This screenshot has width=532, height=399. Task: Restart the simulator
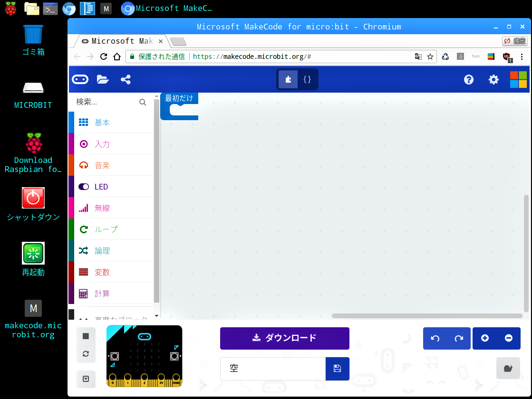pos(86,353)
